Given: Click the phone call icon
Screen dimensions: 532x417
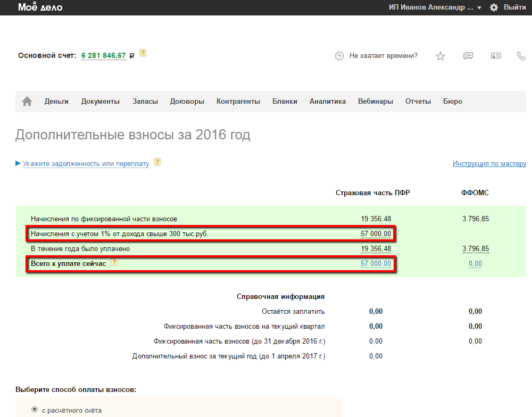Looking at the screenshot, I should click(521, 56).
